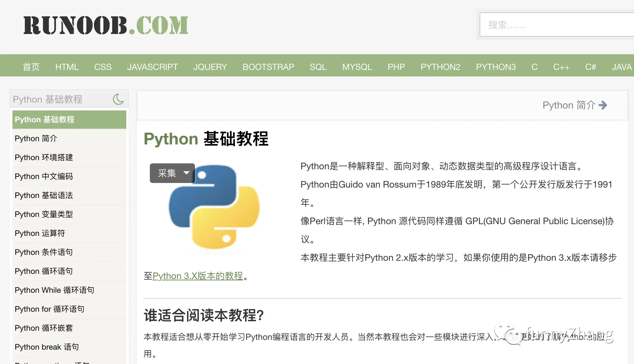
Task: Open the 首页 nav item
Action: pos(31,67)
